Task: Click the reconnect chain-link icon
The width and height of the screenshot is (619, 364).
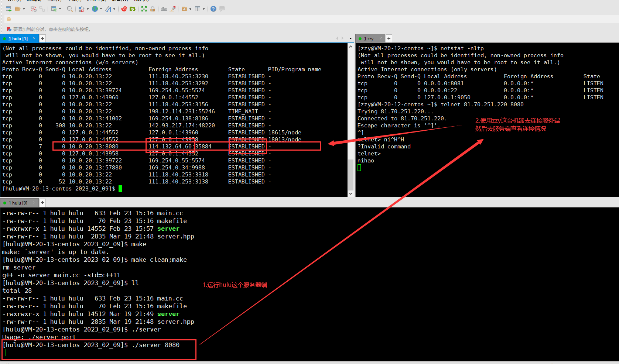Action: click(42, 9)
